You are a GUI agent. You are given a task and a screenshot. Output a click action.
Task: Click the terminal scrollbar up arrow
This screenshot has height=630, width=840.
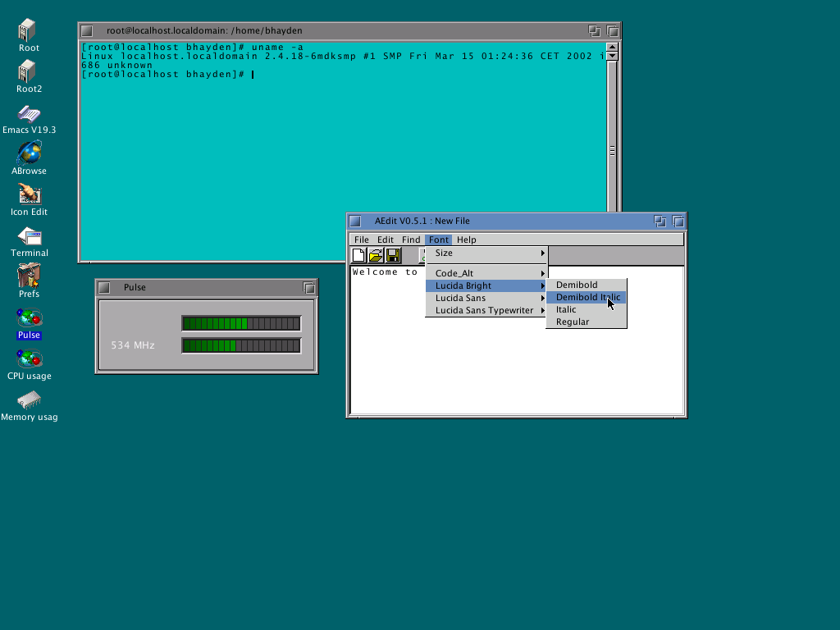pyautogui.click(x=612, y=47)
